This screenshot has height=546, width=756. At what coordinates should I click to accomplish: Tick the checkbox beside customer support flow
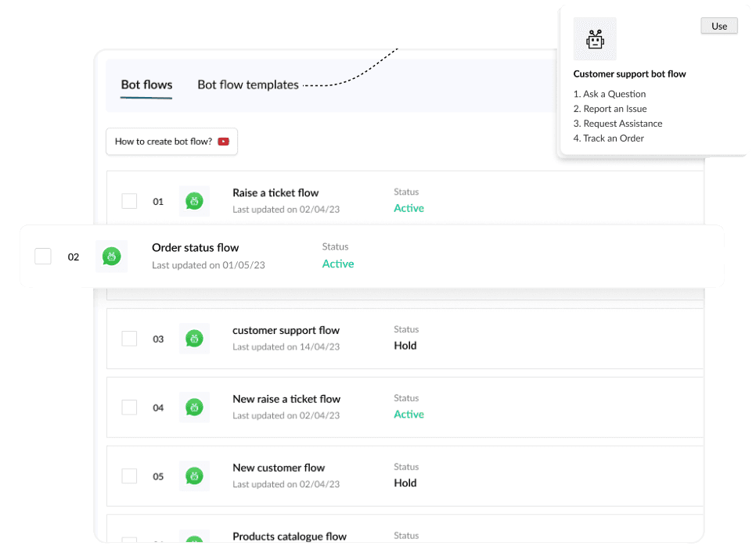[129, 339]
